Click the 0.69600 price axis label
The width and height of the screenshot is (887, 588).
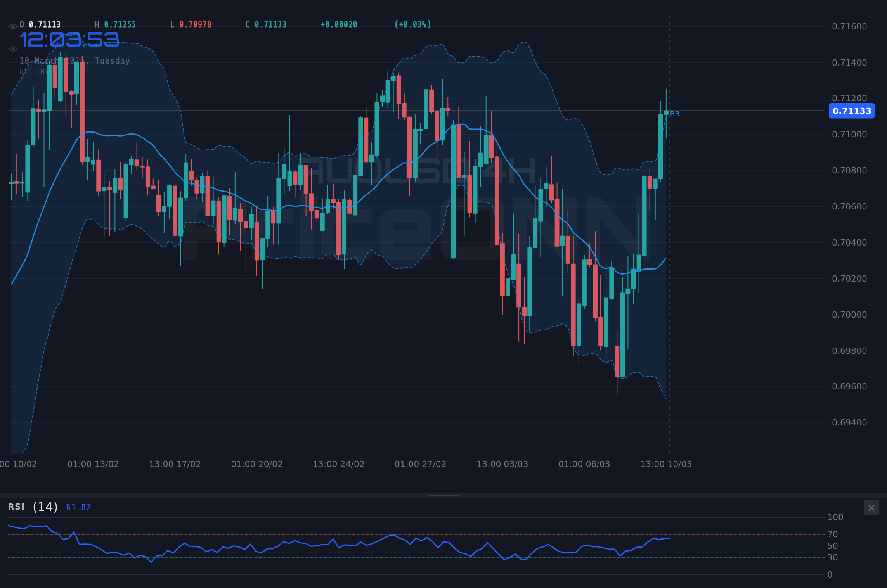849,387
